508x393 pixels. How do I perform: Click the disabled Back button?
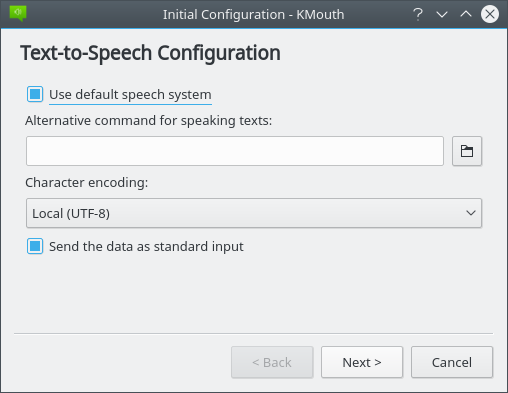(272, 362)
